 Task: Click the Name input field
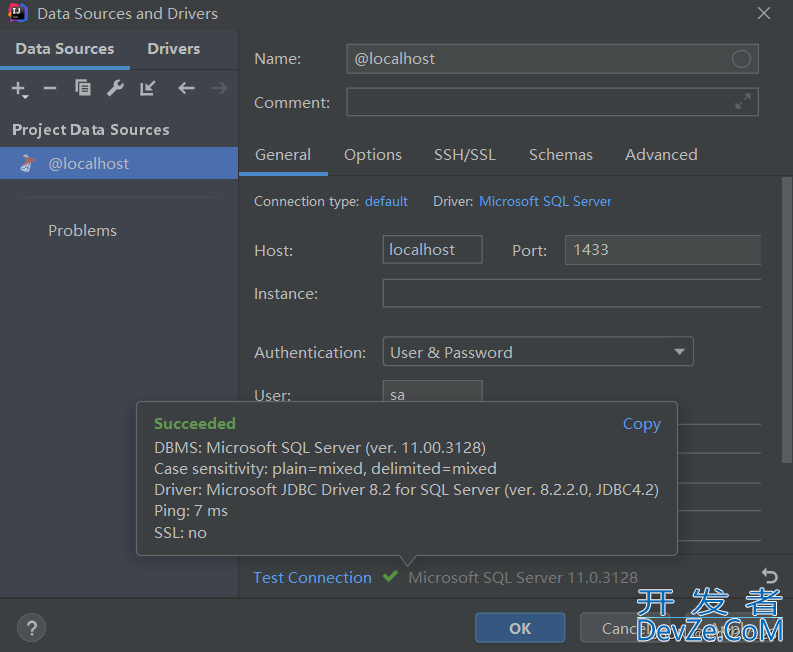pyautogui.click(x=552, y=59)
